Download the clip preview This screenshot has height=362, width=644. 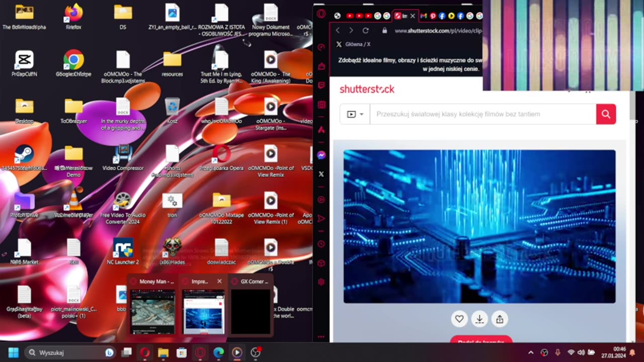[x=479, y=319]
